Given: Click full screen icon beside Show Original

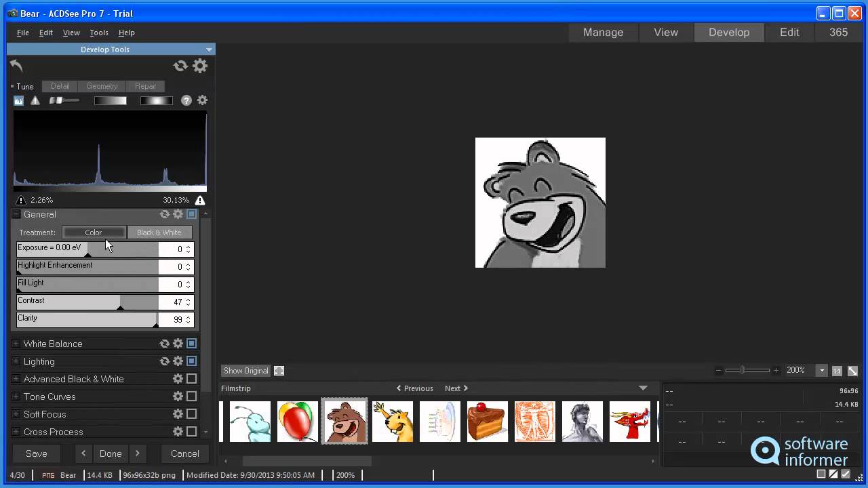Looking at the screenshot, I should tap(279, 371).
